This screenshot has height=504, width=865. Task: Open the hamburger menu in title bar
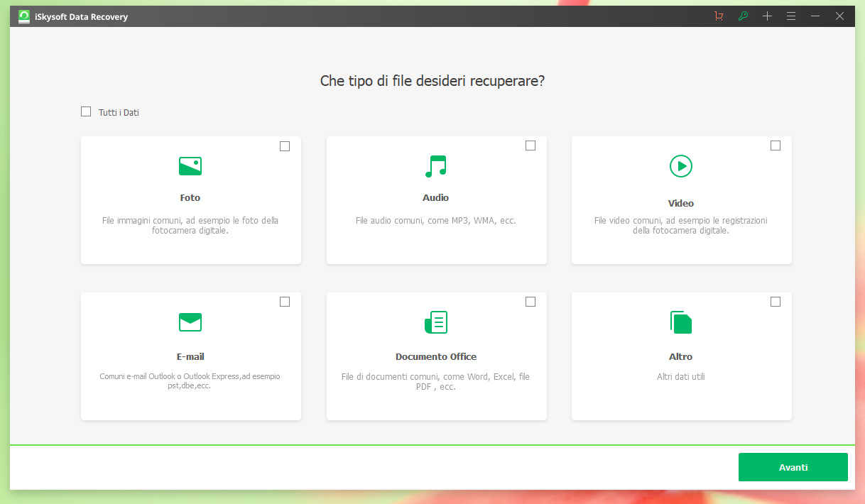[791, 16]
